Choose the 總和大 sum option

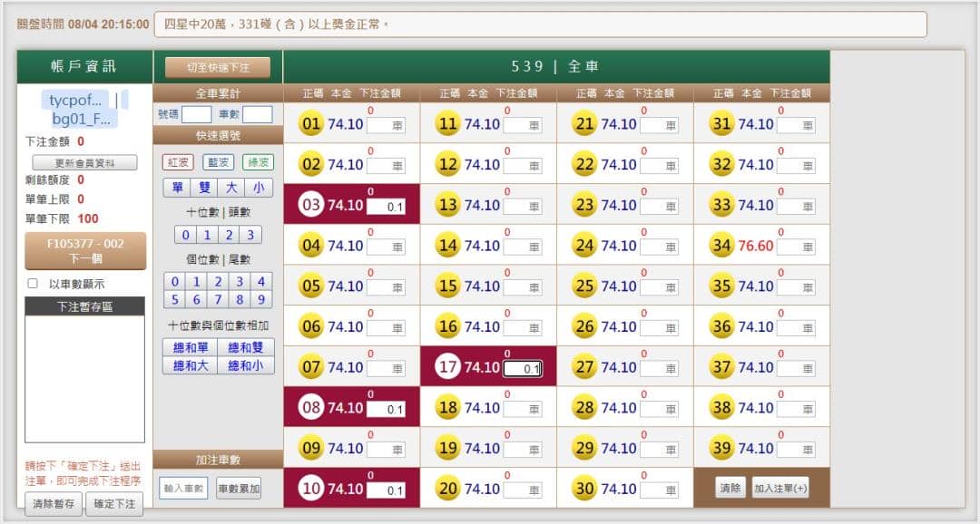pyautogui.click(x=191, y=365)
